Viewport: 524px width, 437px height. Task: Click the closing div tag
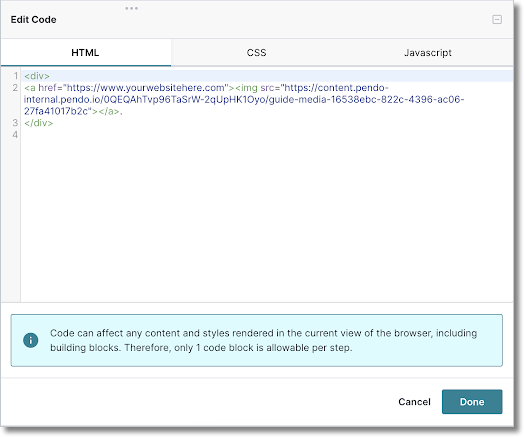tap(38, 123)
